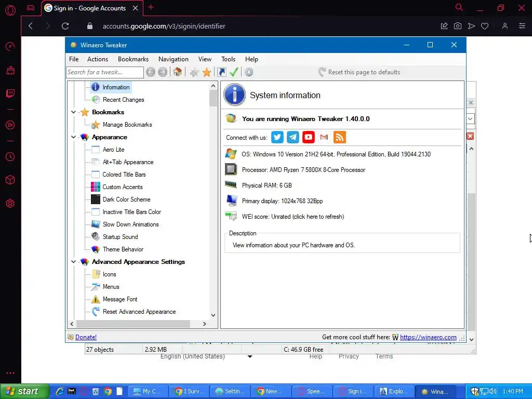Open the Navigation menu
Image resolution: width=532 pixels, height=399 pixels.
coord(174,59)
